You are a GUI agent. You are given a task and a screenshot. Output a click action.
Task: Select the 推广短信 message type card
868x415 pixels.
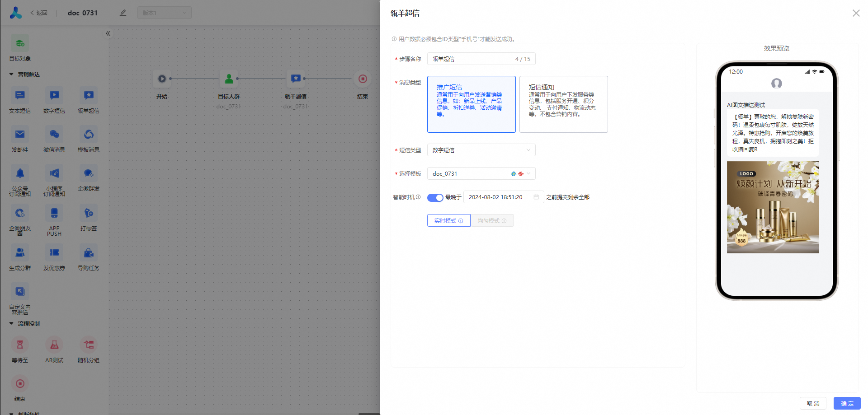[x=472, y=104]
